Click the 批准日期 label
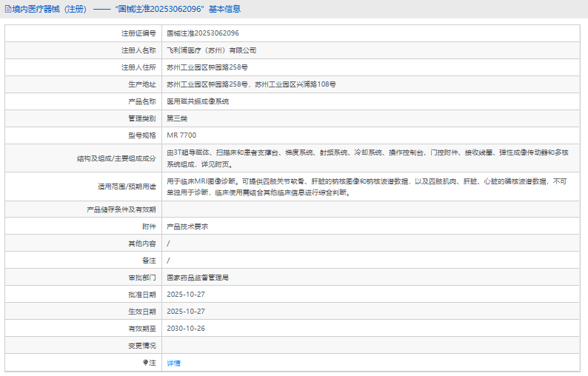This screenshot has height=376, width=588. click(x=142, y=295)
